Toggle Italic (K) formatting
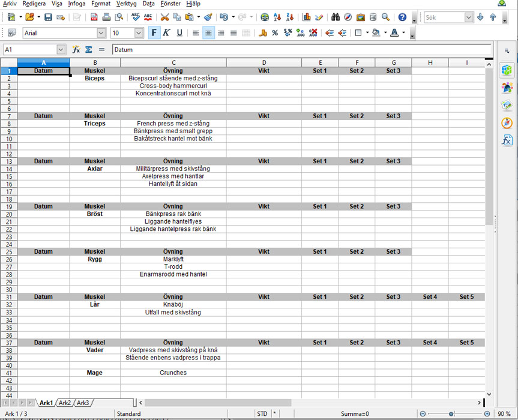518x420 pixels. [x=166, y=32]
